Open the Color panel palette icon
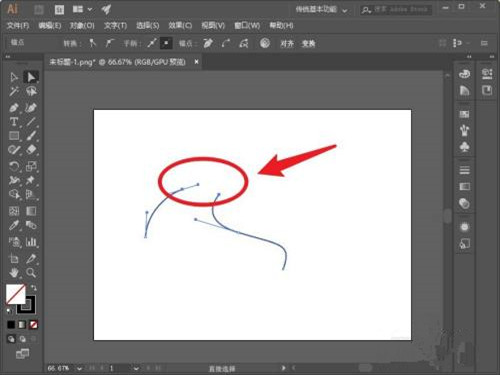 [464, 74]
